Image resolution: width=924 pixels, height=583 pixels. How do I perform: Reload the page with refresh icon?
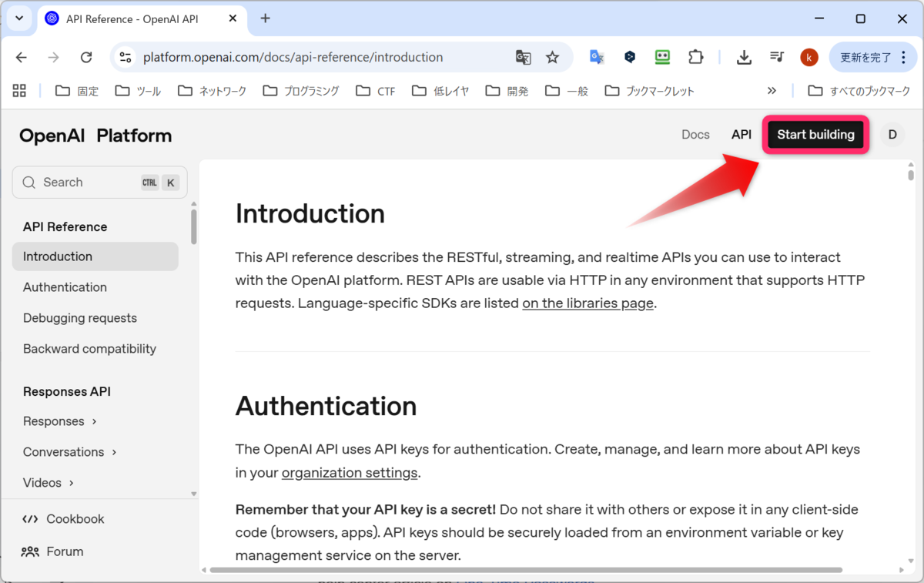click(86, 57)
